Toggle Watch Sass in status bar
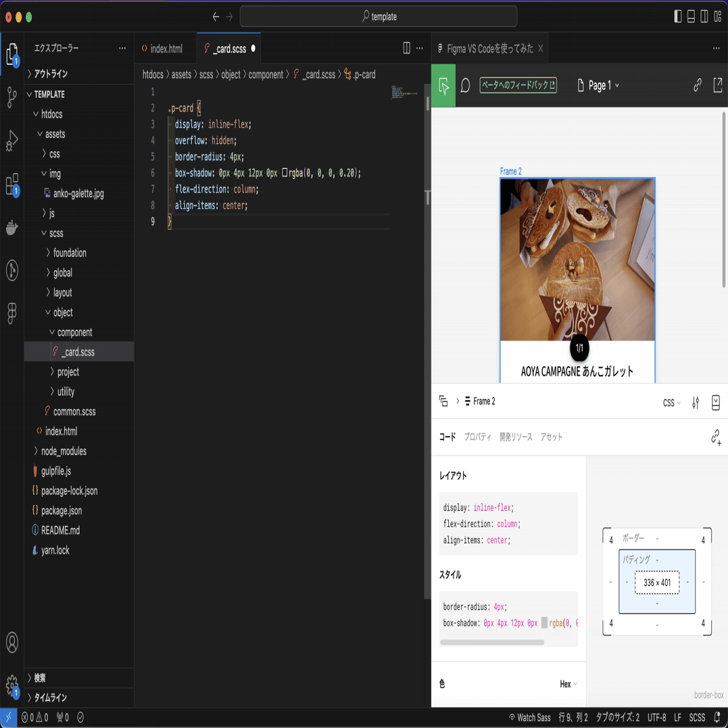This screenshot has width=728, height=728. click(530, 717)
